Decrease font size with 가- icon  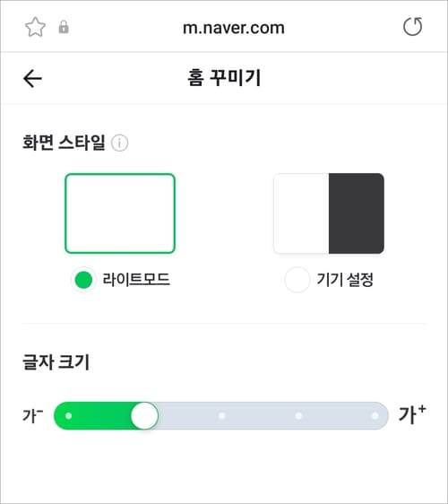[x=32, y=415]
